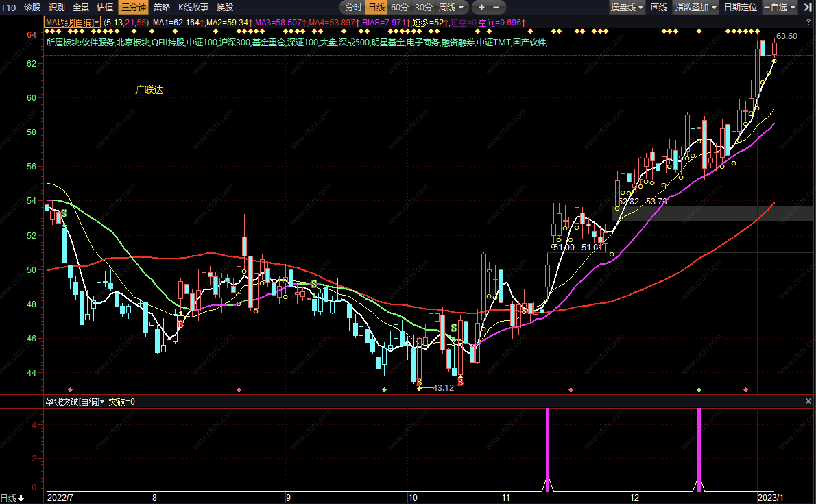This screenshot has height=504, width=816.
Task: Open the MA均线[自编] indicator dropdown
Action: [72, 23]
